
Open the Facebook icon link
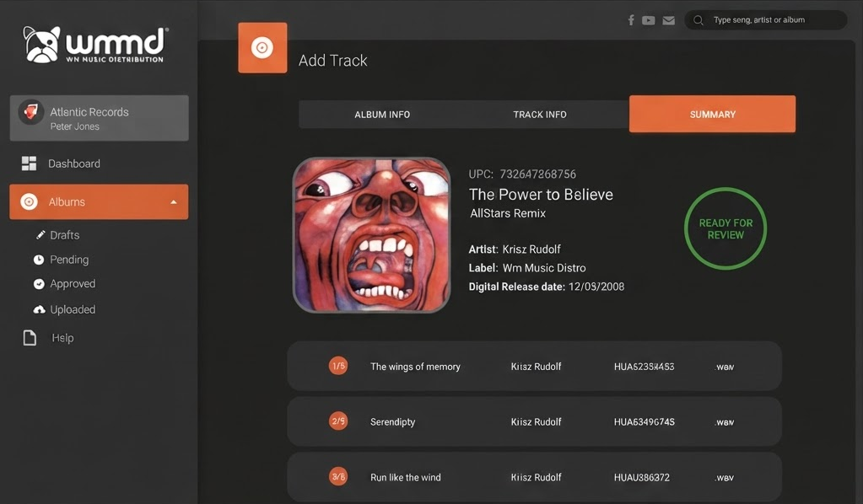tap(631, 20)
